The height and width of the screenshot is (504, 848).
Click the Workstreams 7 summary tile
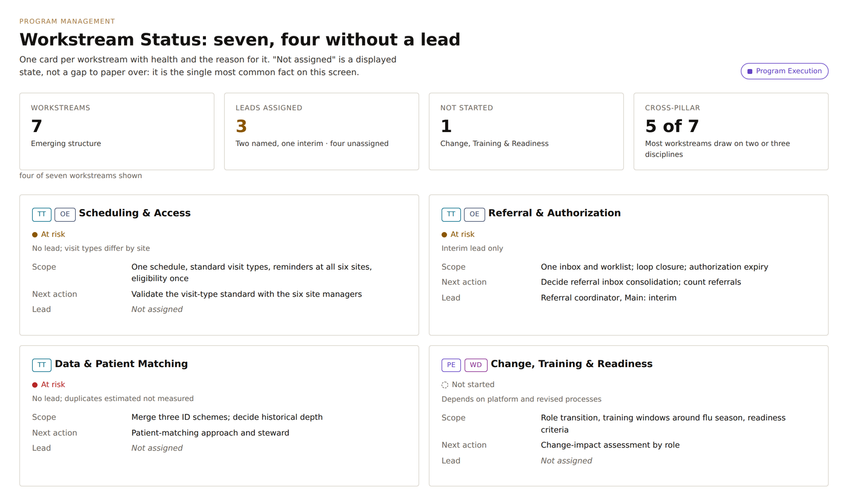point(117,131)
